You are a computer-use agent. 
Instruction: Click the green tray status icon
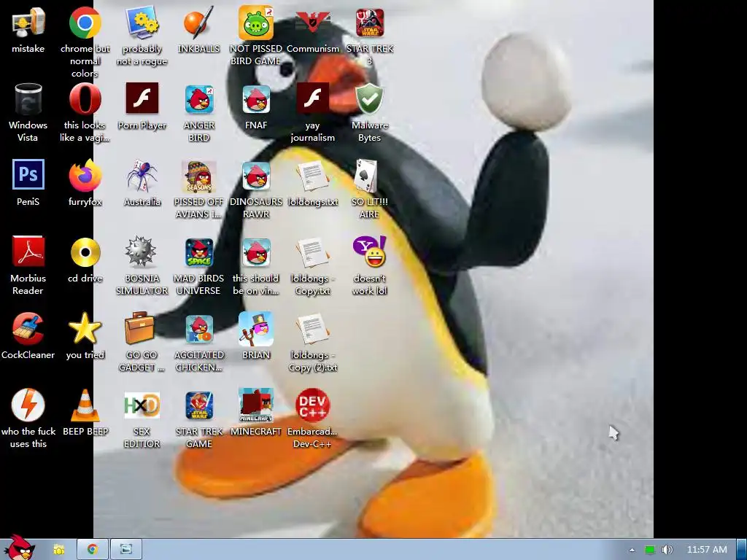click(650, 550)
